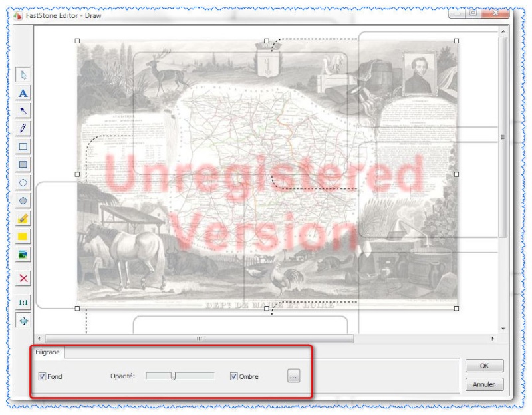Click the fit-to-window zoom icon
Image resolution: width=532 pixels, height=415 pixels.
[23, 321]
